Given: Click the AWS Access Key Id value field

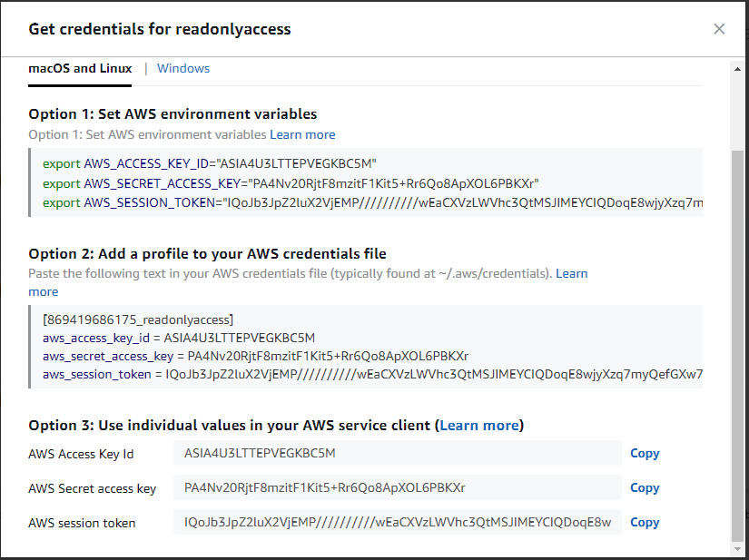Looking at the screenshot, I should 398,453.
